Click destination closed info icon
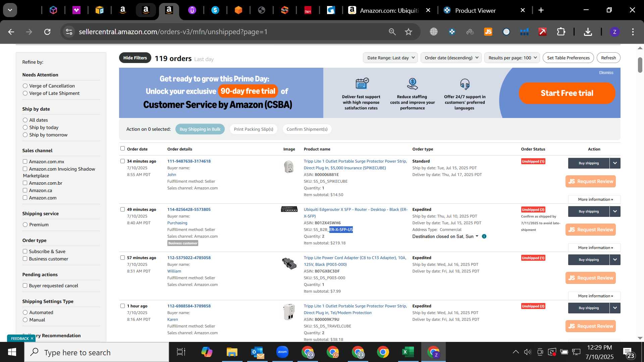 484,236
